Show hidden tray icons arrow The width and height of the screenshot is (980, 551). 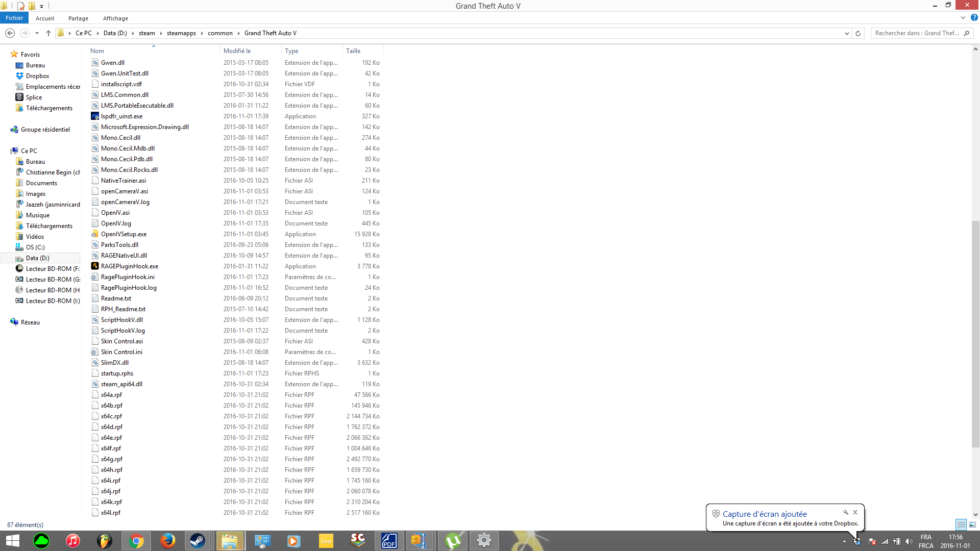pos(844,541)
